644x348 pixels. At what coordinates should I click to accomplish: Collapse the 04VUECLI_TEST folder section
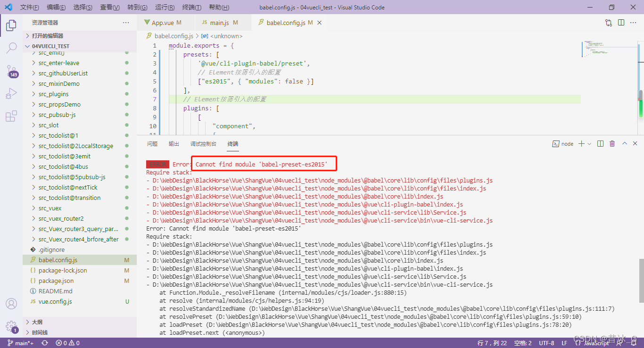coord(80,46)
